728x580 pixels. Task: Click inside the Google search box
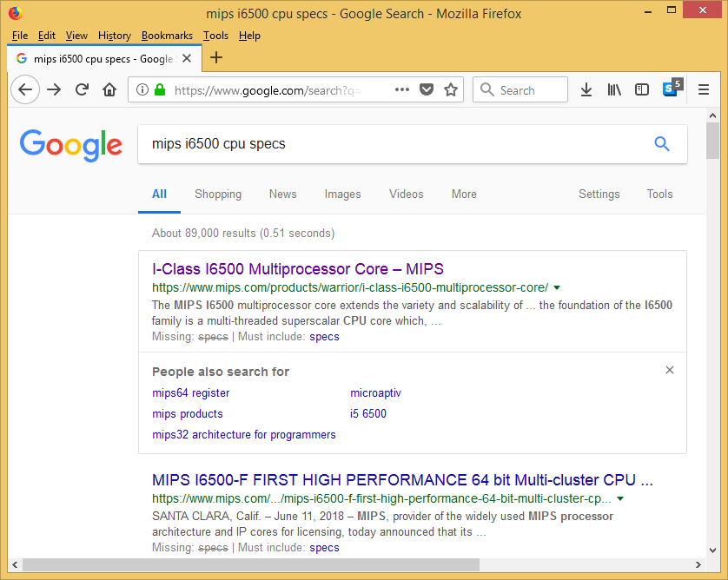pos(347,144)
